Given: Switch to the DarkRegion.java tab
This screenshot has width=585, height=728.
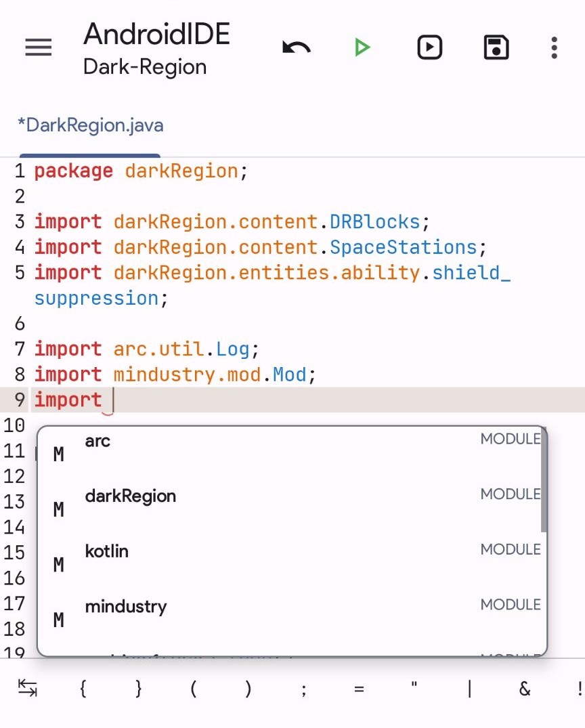Looking at the screenshot, I should point(90,125).
